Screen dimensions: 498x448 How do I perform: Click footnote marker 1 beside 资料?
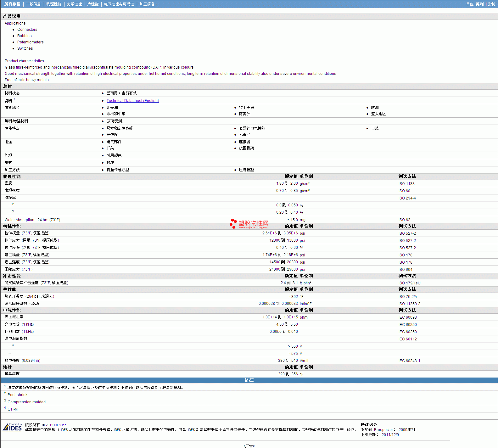point(14,99)
